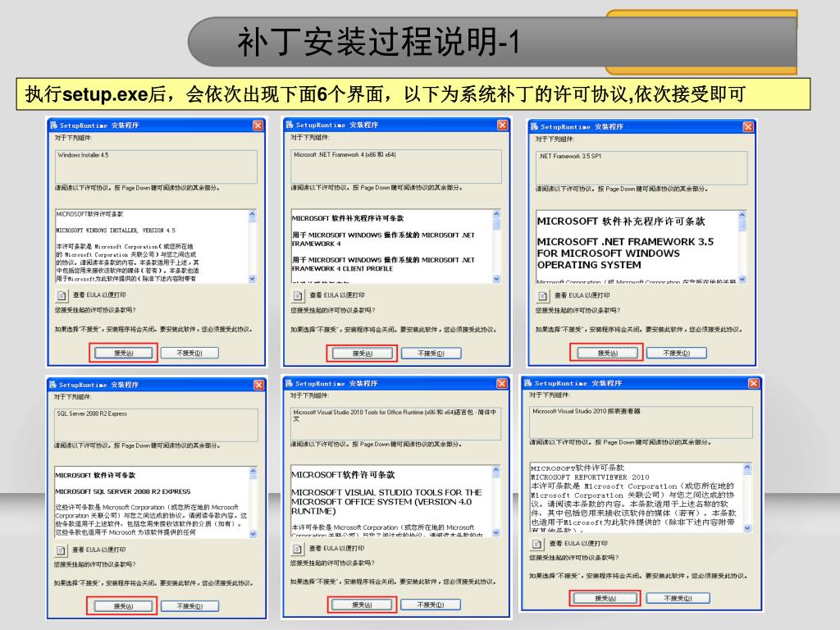Click scrollbar down arrow in Office Runtime license text
The image size is (840, 630).
click(496, 532)
